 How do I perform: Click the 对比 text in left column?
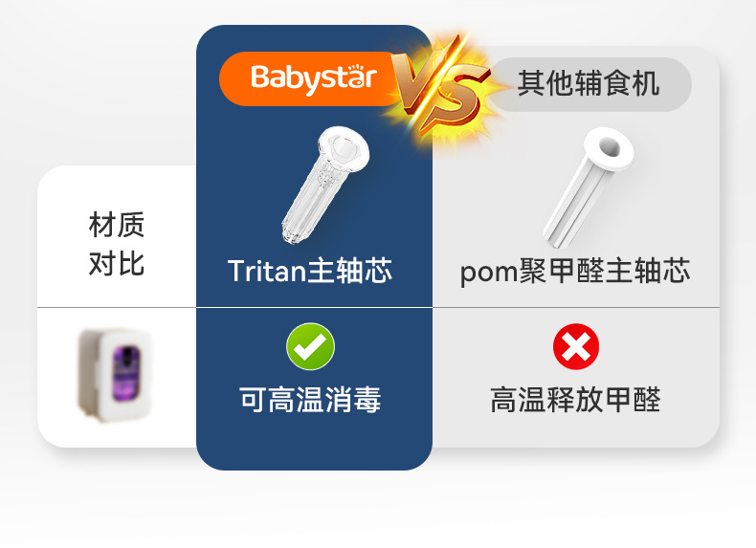coord(117,263)
